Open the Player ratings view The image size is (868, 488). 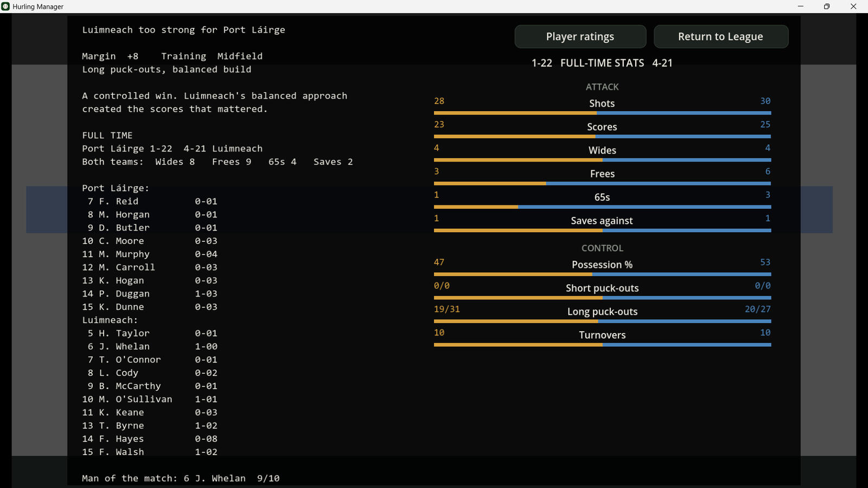[x=580, y=36]
